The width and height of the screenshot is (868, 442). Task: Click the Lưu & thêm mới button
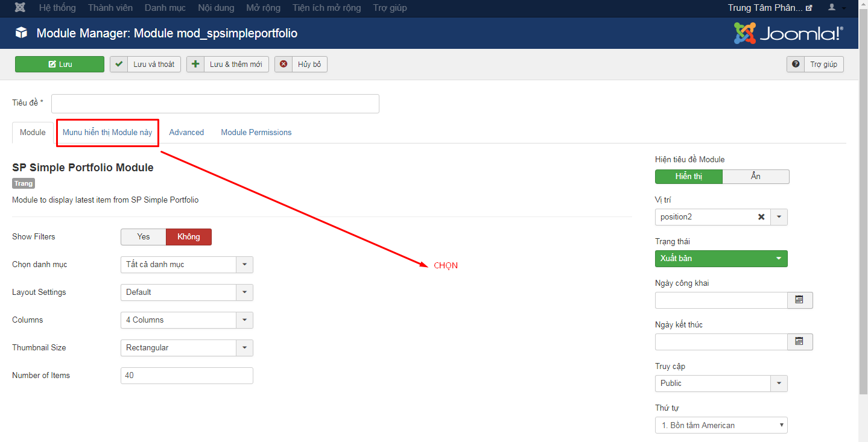point(227,64)
